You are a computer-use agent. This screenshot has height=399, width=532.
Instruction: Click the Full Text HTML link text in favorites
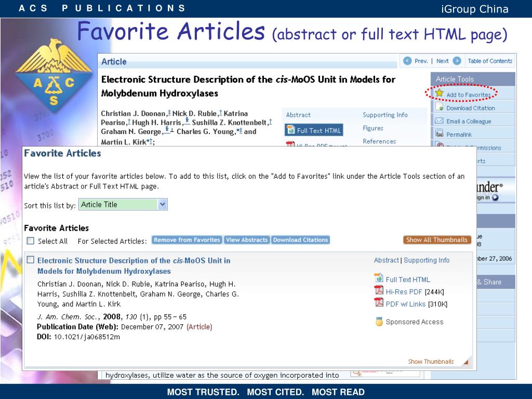[x=408, y=280]
